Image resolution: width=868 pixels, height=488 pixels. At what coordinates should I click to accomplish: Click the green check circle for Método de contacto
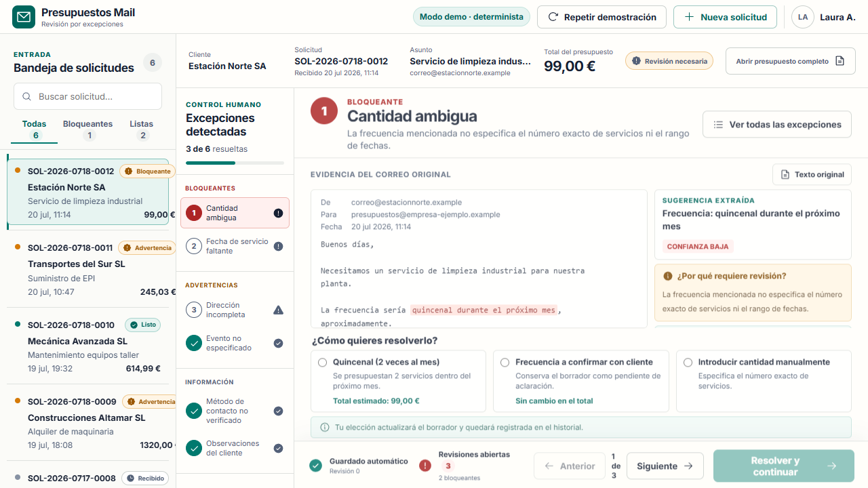pos(194,411)
